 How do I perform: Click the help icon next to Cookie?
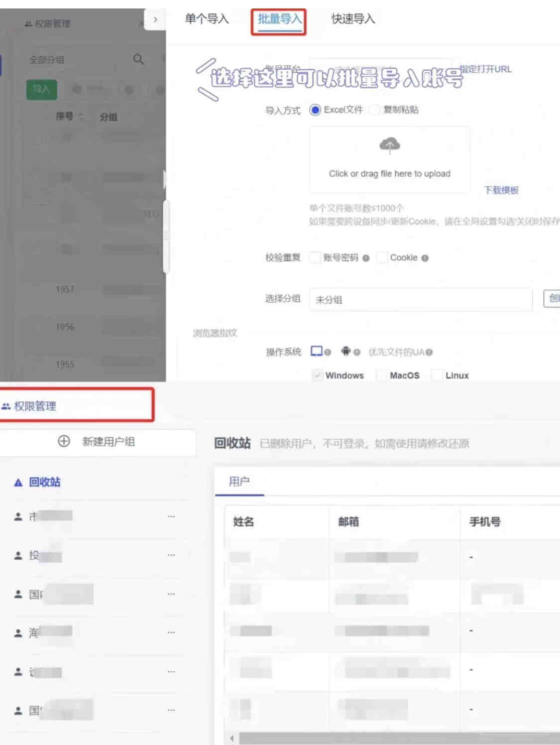click(x=425, y=258)
